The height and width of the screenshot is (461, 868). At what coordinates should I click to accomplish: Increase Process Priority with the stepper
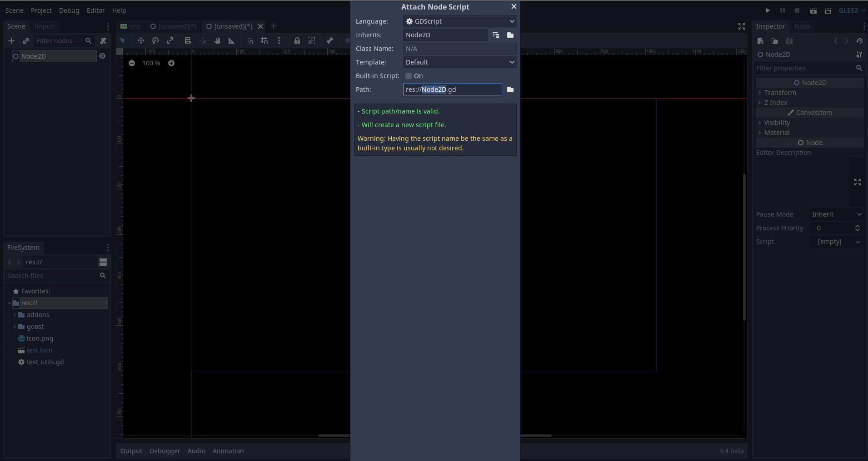pyautogui.click(x=858, y=226)
